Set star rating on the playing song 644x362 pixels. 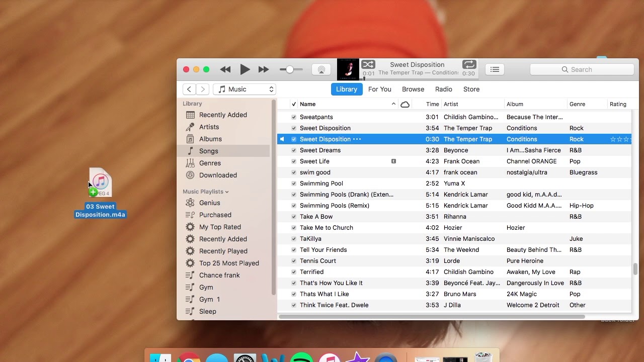(x=620, y=139)
